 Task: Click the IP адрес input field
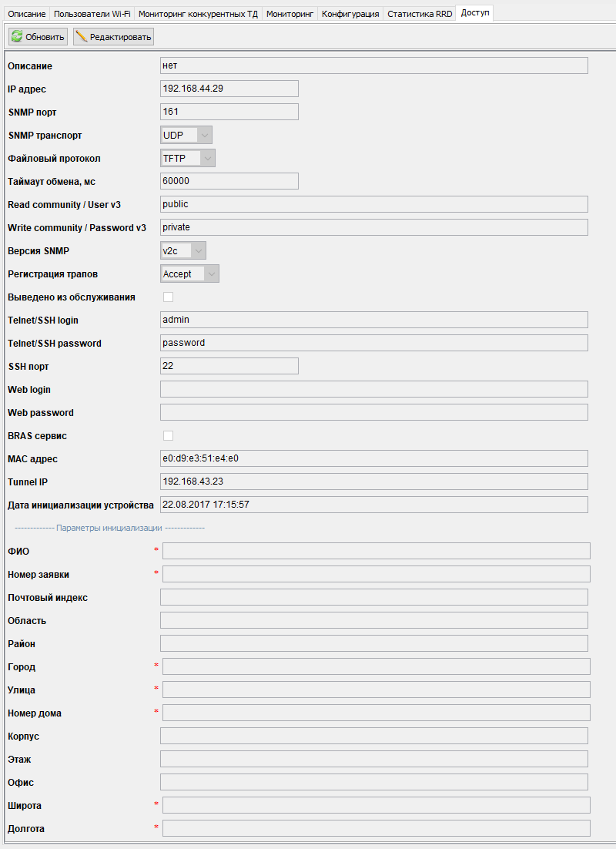[229, 89]
